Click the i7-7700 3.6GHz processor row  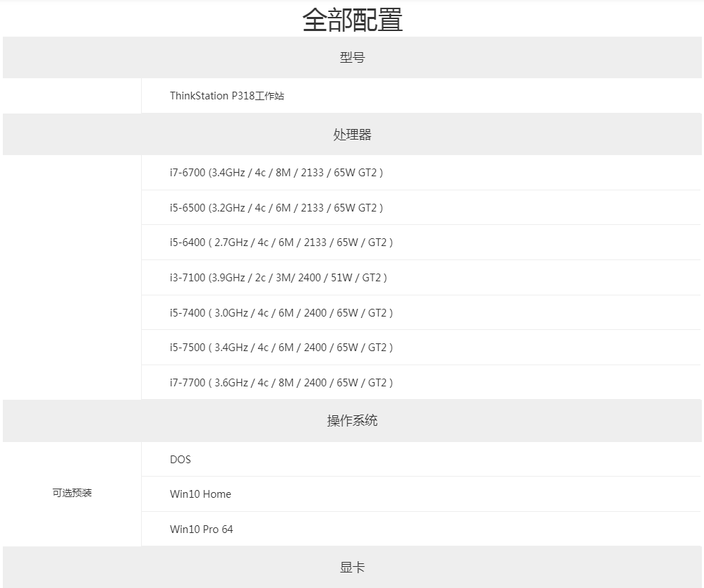(x=421, y=382)
